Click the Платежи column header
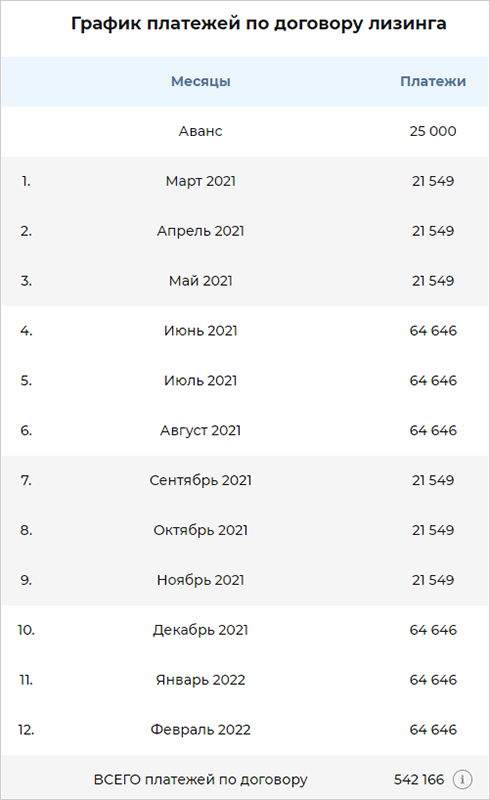490x800 pixels. 433,81
